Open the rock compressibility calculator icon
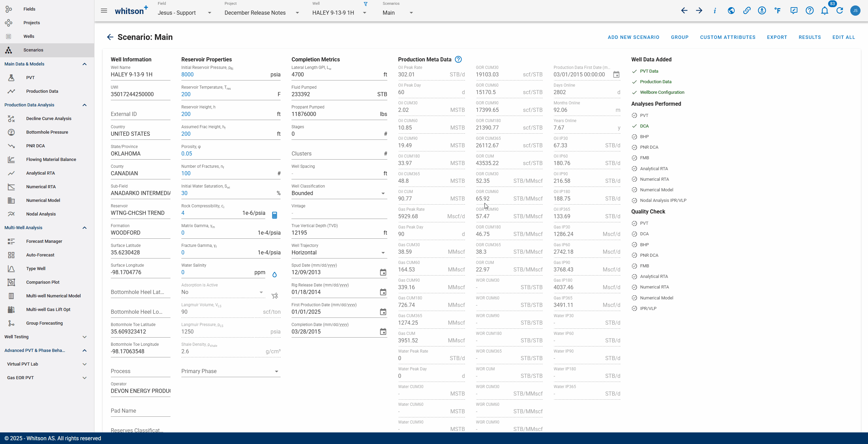Viewport: 868px width, 444px height. (x=274, y=215)
